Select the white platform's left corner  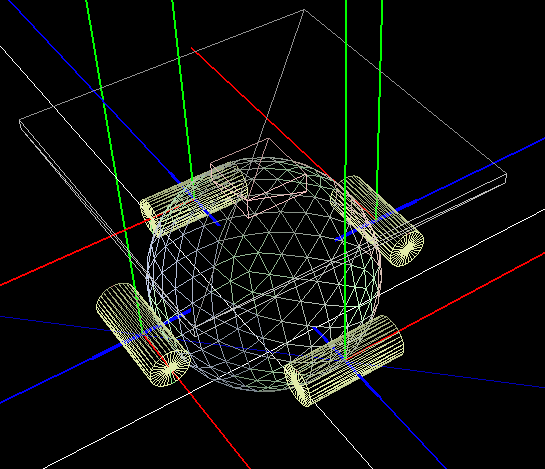point(21,122)
